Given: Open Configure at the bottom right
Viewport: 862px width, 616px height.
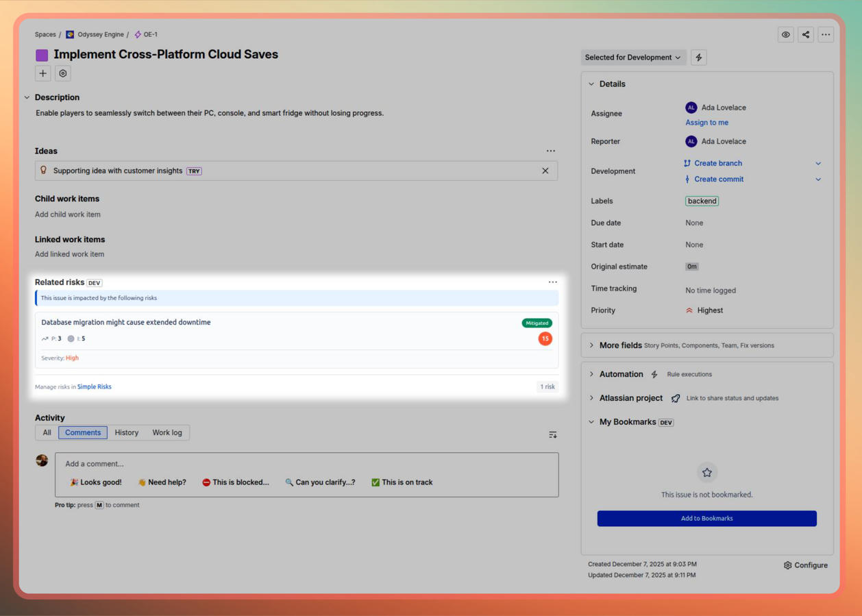Looking at the screenshot, I should 805,565.
